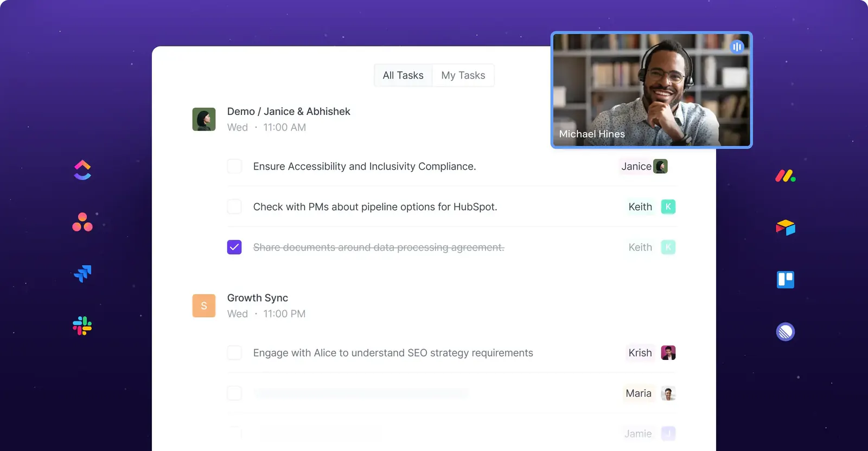Switch to the My Tasks tab

[463, 75]
